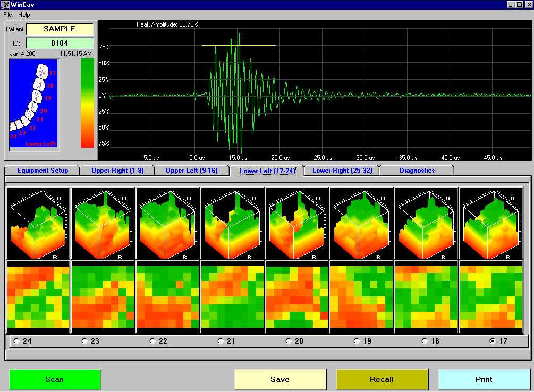The image size is (534, 392).
Task: Open the 2D heat map for tooth 19
Action: [x=361, y=297]
